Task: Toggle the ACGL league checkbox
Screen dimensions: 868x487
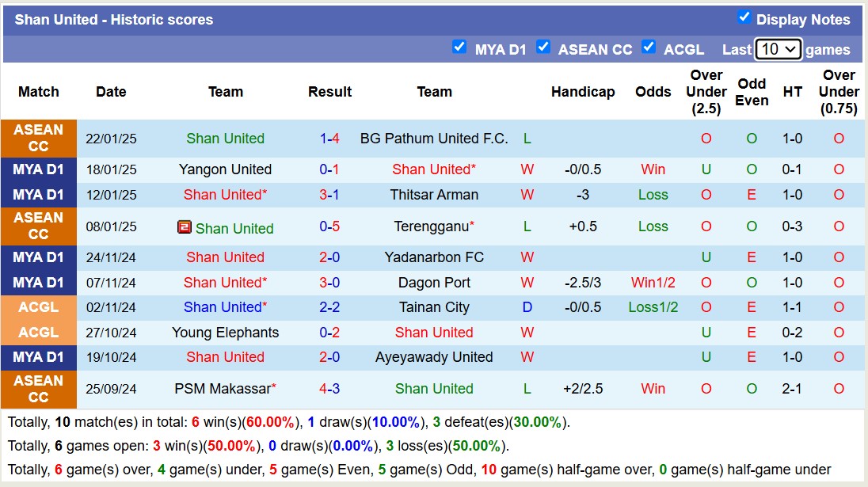Action: 649,47
